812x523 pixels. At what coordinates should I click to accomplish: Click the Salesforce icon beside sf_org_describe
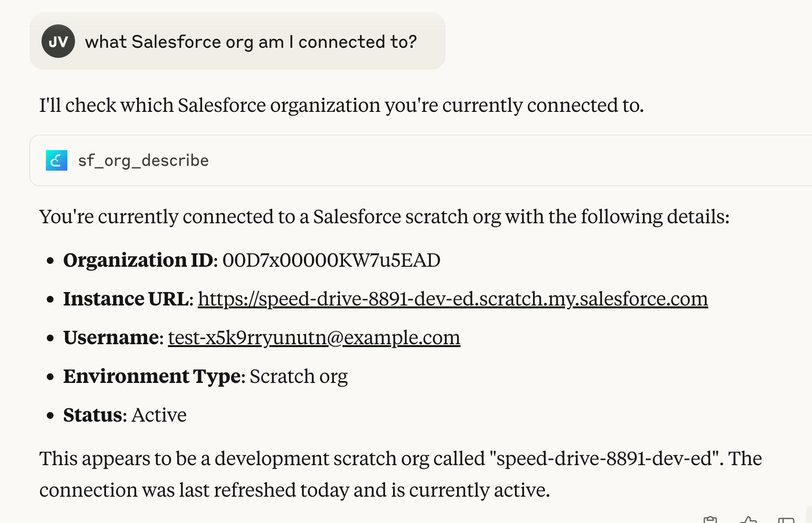click(x=56, y=161)
